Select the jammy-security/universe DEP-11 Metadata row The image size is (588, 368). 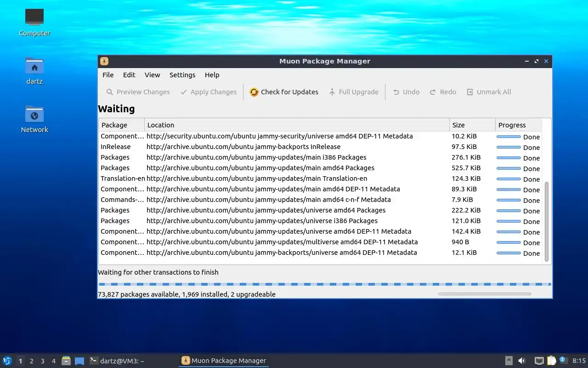coord(320,136)
